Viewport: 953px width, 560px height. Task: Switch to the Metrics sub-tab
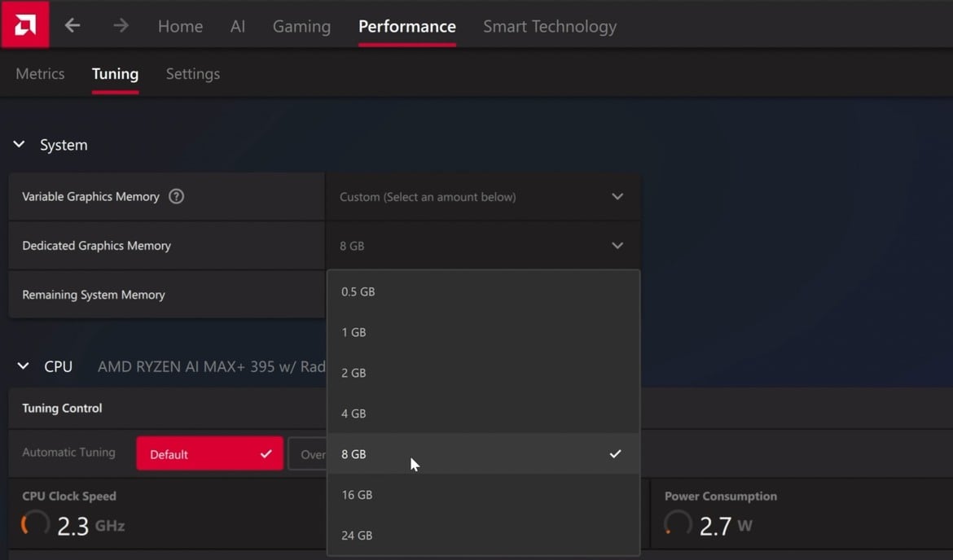point(40,73)
